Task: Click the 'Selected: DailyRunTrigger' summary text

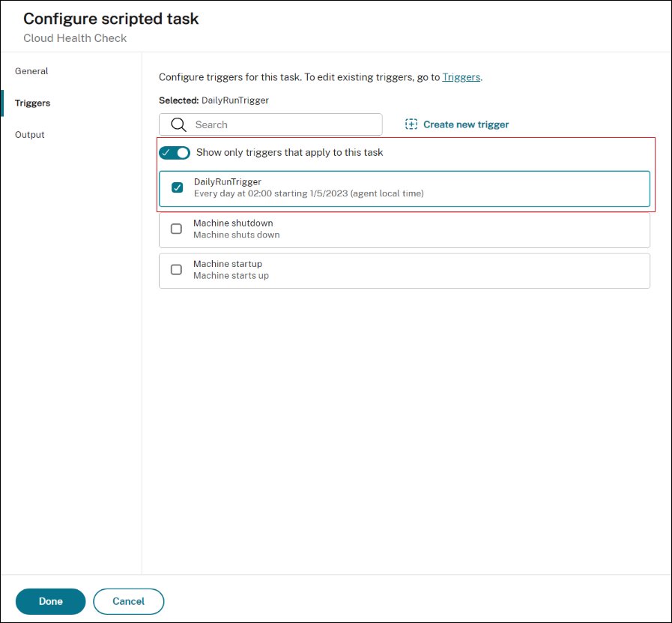Action: [214, 100]
